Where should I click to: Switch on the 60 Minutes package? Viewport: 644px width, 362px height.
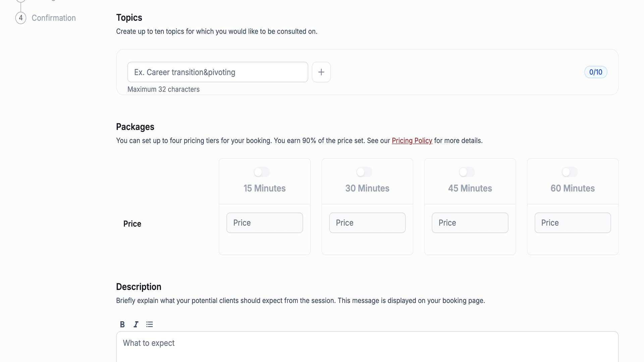(x=570, y=172)
